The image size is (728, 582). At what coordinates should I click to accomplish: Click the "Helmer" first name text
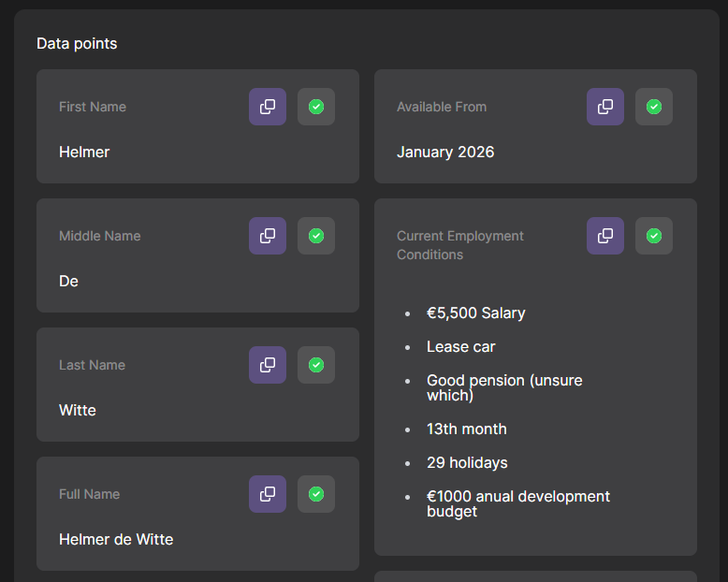[84, 152]
